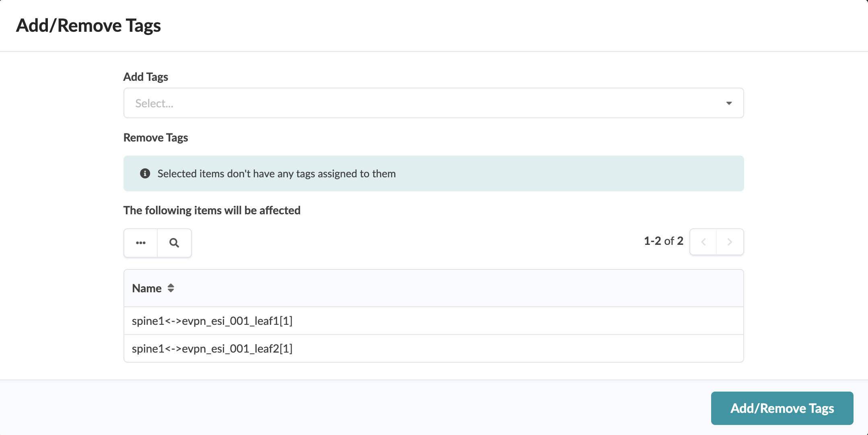Click the Add/Remove Tags dialog title
Screen dimensions: 868x435
point(88,26)
